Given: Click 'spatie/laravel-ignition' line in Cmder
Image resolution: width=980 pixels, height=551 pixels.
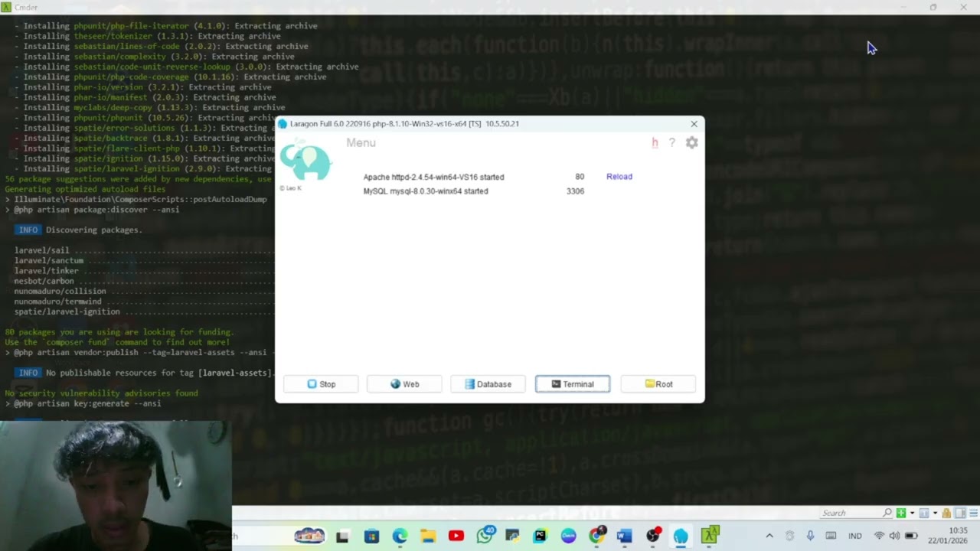Looking at the screenshot, I should coord(67,311).
